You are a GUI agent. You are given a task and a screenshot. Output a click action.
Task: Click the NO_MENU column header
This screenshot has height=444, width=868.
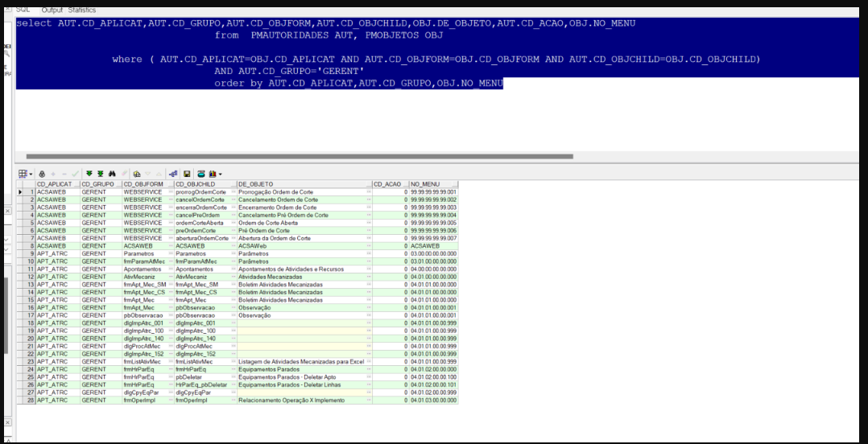tap(433, 183)
